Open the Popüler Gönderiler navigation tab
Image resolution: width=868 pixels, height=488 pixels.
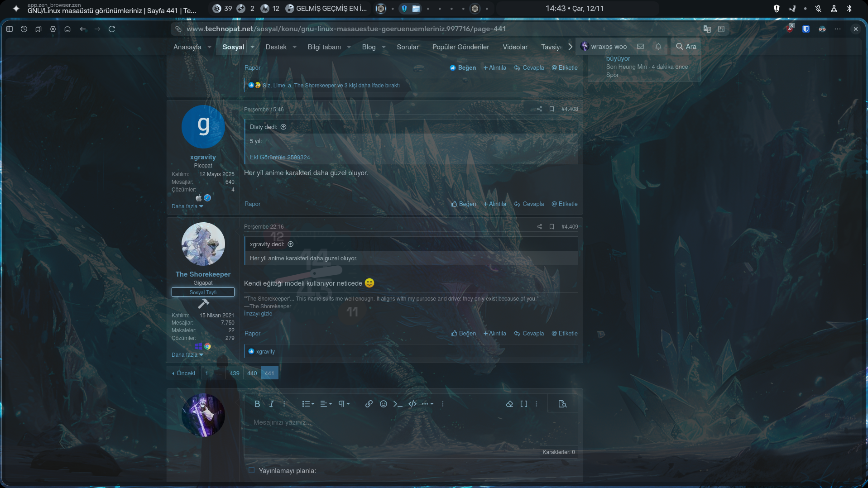tap(460, 47)
